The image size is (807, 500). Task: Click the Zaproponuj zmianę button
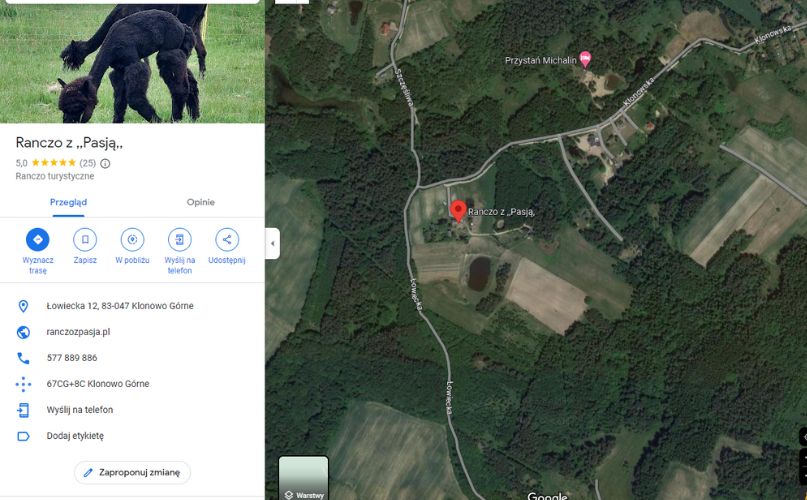pyautogui.click(x=132, y=472)
